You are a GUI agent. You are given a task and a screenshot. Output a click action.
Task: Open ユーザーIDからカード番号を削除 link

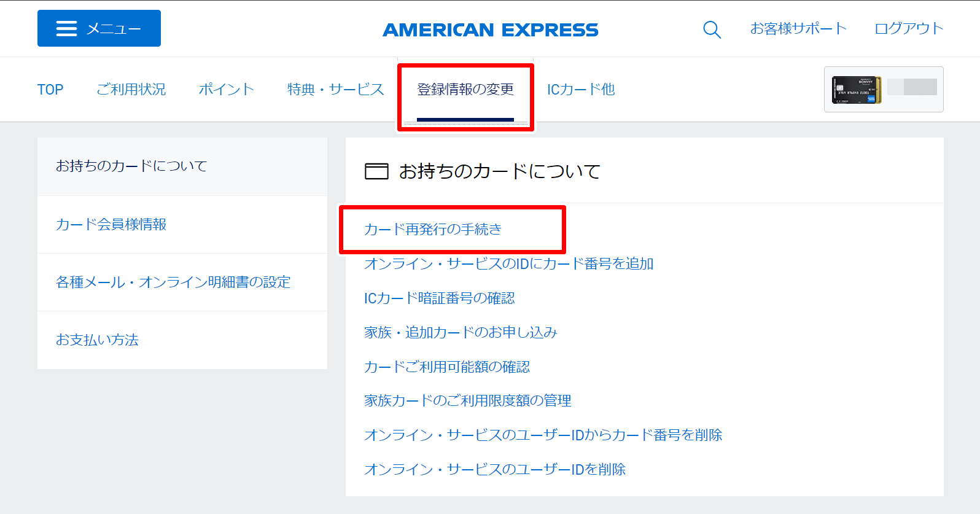point(543,435)
